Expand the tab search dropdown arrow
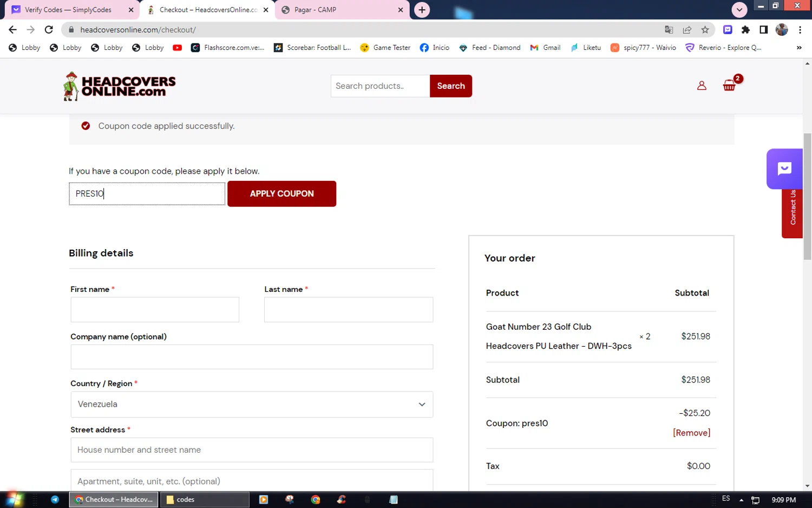This screenshot has height=508, width=812. click(739, 10)
